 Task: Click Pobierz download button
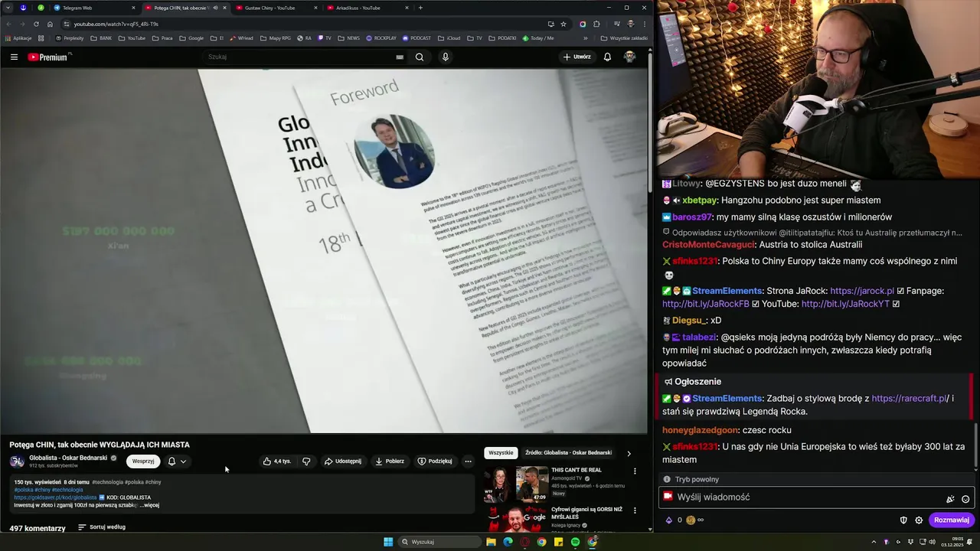click(390, 461)
